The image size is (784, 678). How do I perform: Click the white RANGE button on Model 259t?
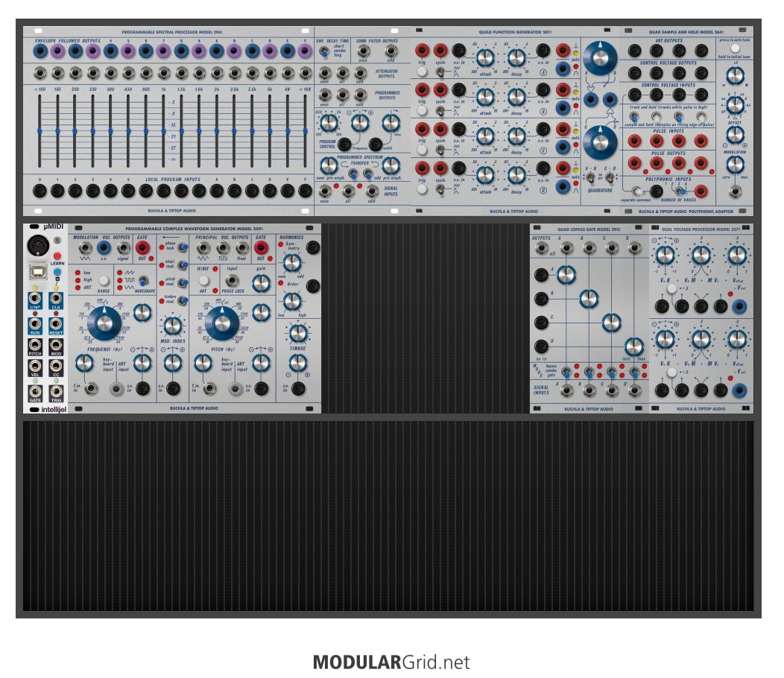[x=104, y=280]
